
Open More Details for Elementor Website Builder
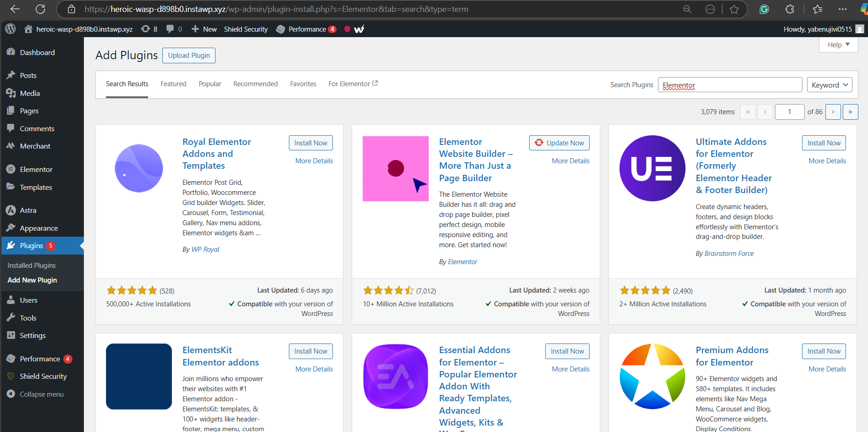coord(571,161)
